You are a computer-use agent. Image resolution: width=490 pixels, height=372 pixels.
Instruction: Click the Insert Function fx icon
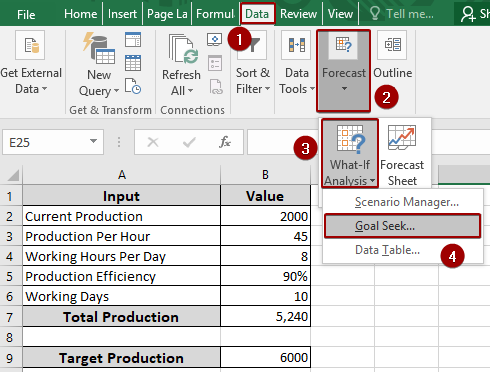point(225,142)
